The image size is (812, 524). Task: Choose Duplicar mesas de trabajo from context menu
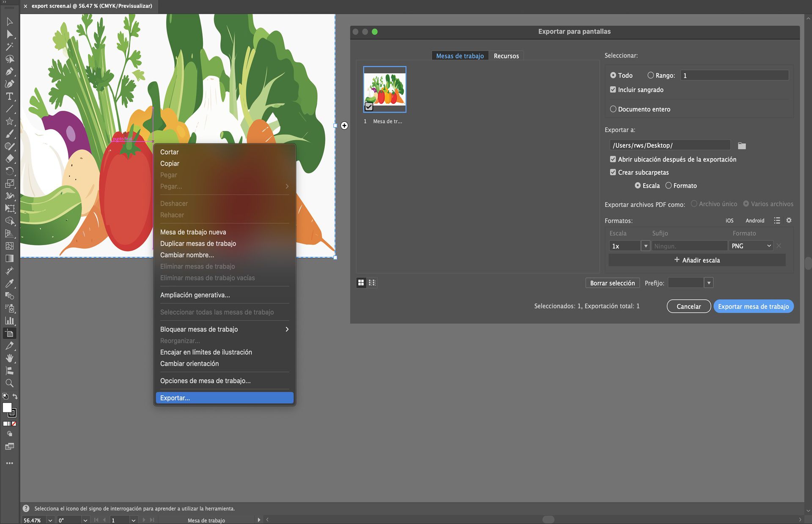(x=198, y=243)
